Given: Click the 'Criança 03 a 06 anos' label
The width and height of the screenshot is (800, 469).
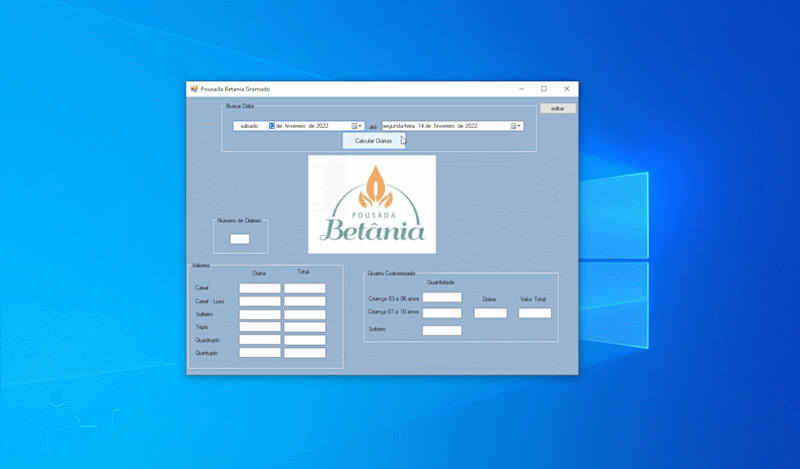Looking at the screenshot, I should point(394,299).
